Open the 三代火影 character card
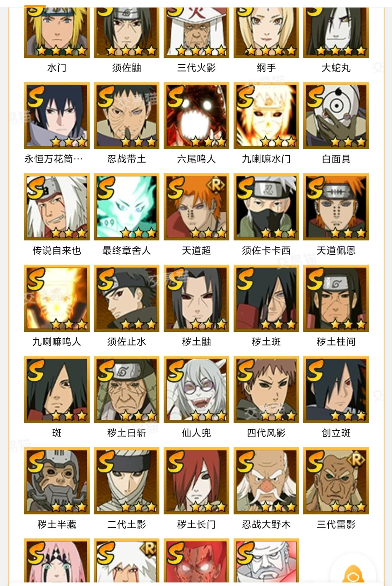The image size is (392, 586). (x=197, y=32)
